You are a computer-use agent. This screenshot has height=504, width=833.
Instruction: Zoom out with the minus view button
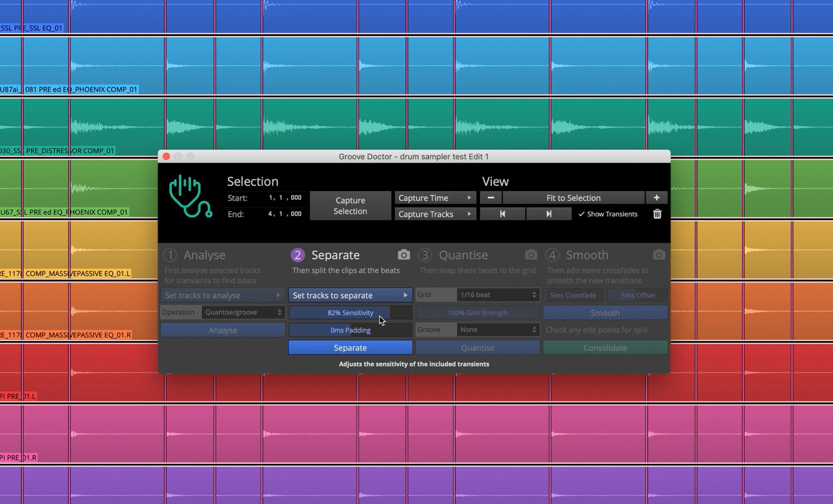[x=491, y=198]
